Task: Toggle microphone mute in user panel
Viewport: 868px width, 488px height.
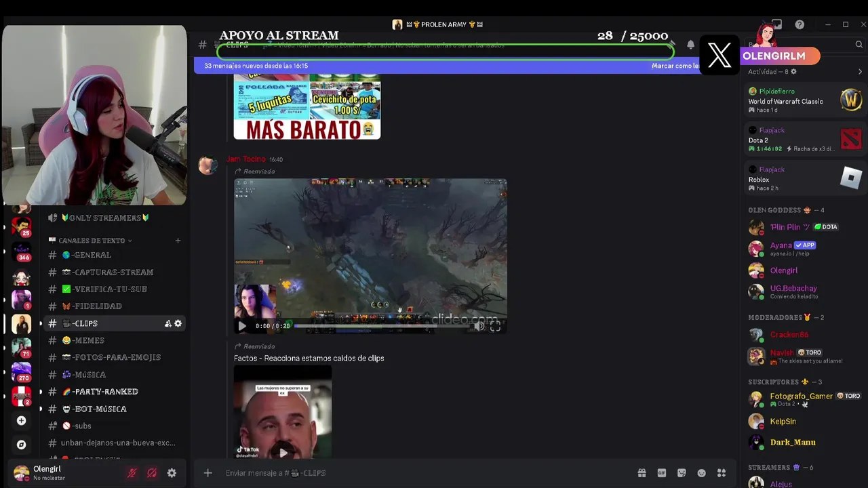Action: [132, 473]
